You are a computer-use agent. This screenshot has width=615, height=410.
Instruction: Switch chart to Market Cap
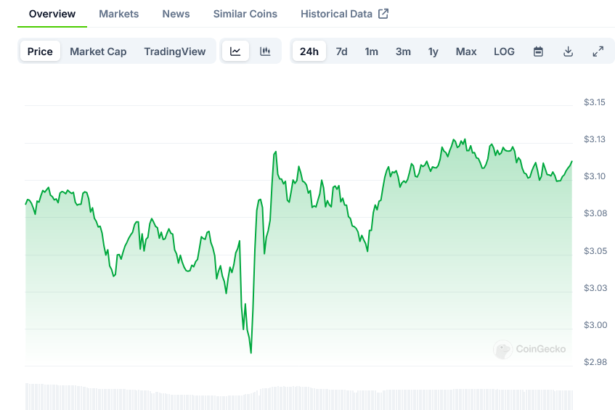click(98, 52)
